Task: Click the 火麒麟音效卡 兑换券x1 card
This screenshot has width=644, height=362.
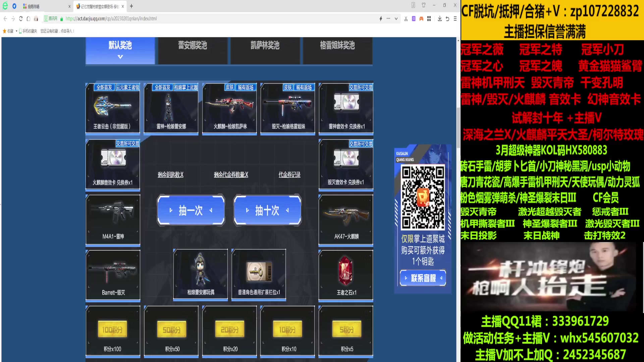Action: point(113,165)
